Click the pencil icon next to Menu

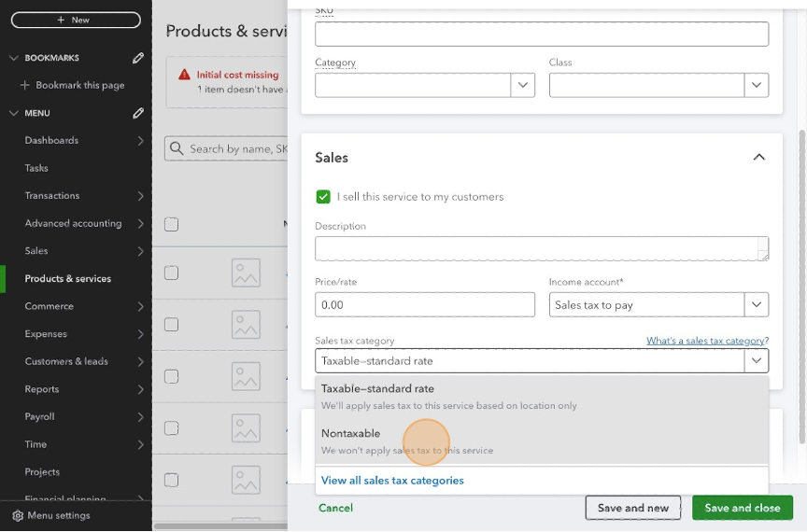[138, 113]
